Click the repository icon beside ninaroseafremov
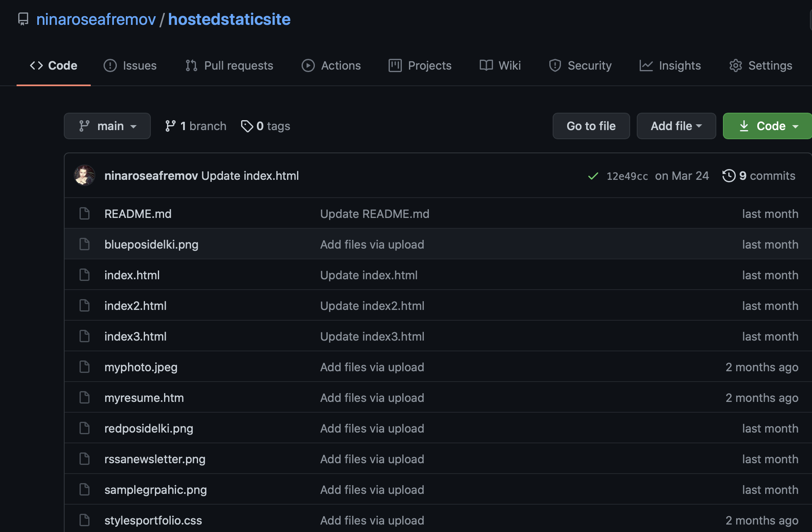Viewport: 812px width, 532px height. tap(23, 19)
